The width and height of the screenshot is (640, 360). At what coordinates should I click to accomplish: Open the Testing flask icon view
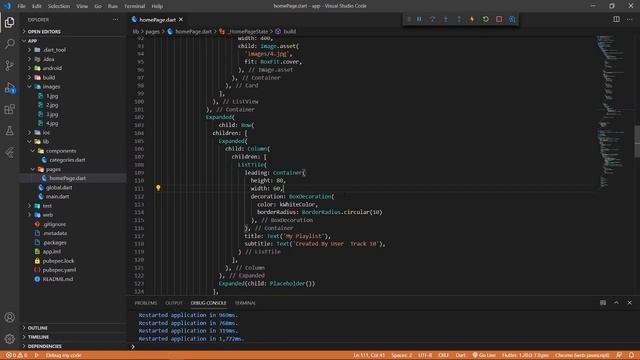(x=9, y=131)
